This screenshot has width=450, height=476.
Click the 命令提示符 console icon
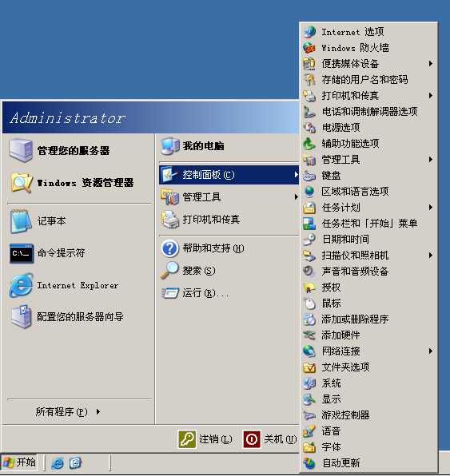[21, 253]
